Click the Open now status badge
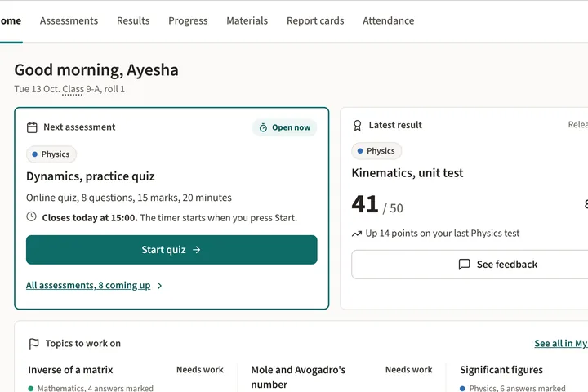This screenshot has height=392, width=588. pos(285,127)
